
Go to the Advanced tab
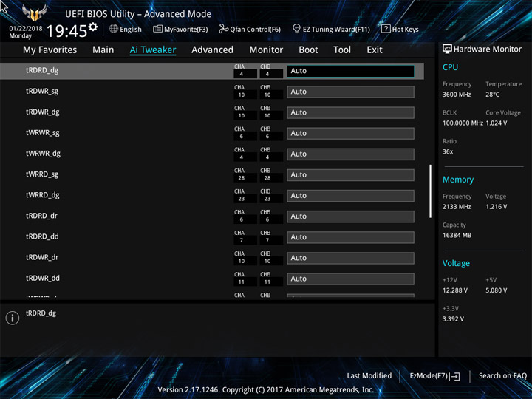(x=212, y=50)
